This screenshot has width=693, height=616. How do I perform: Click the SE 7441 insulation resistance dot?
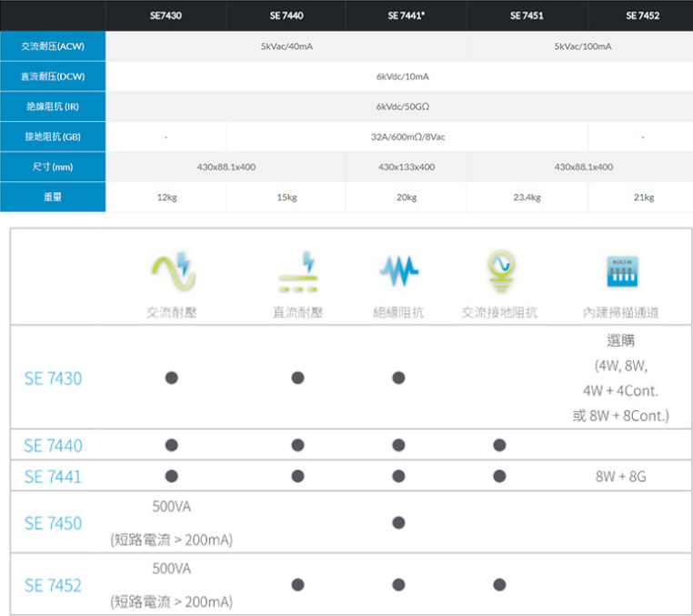[398, 476]
